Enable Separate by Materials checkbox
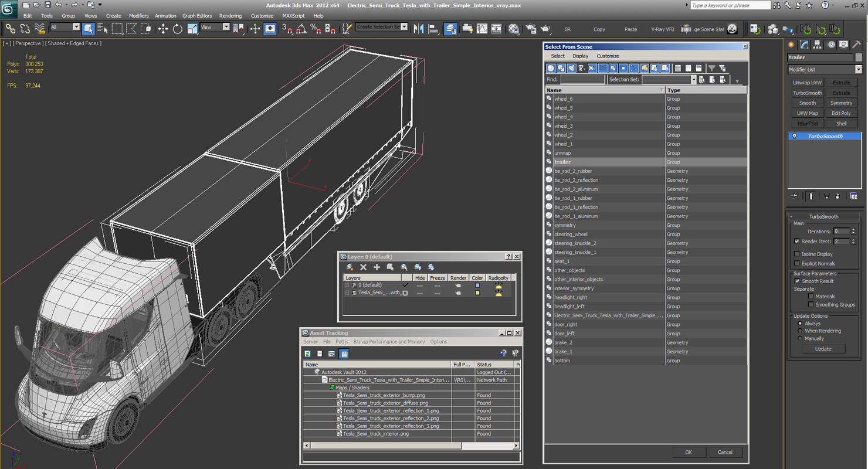The height and width of the screenshot is (469, 868). pyautogui.click(x=811, y=297)
